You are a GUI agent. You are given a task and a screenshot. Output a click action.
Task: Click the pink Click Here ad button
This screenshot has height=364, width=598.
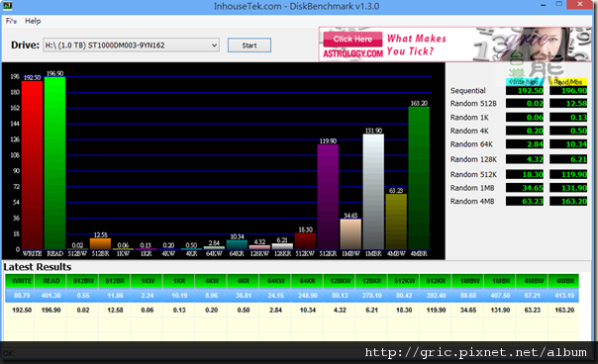(x=352, y=39)
